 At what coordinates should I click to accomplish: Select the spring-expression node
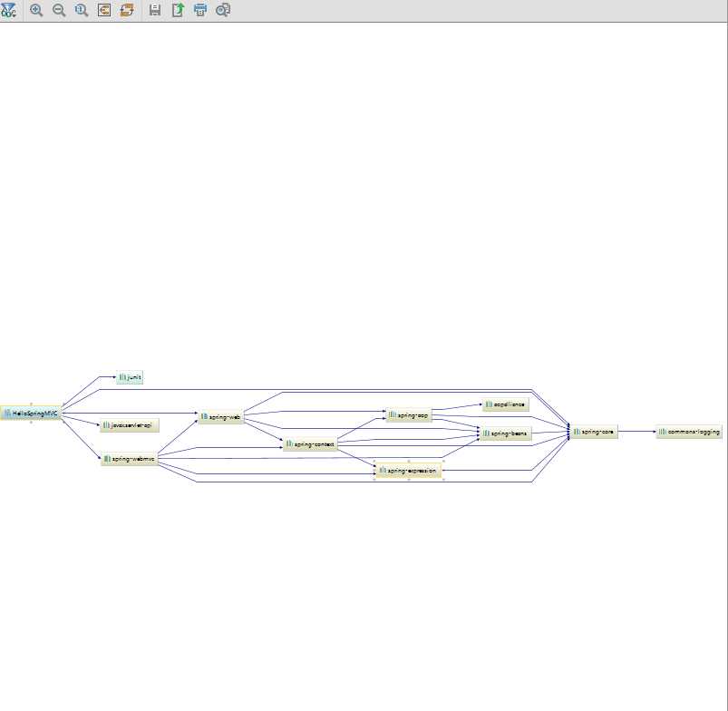409,471
